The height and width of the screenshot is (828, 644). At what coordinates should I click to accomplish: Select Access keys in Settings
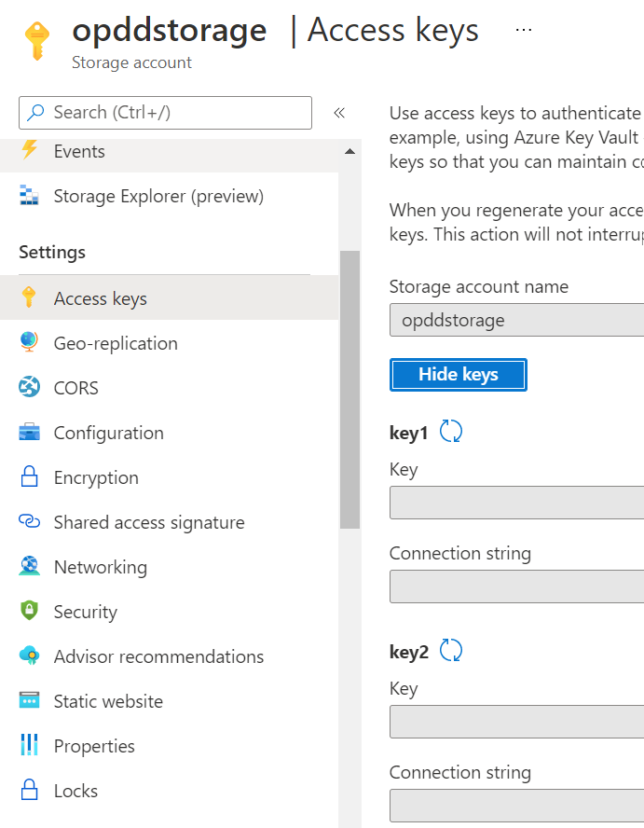[x=169, y=298]
